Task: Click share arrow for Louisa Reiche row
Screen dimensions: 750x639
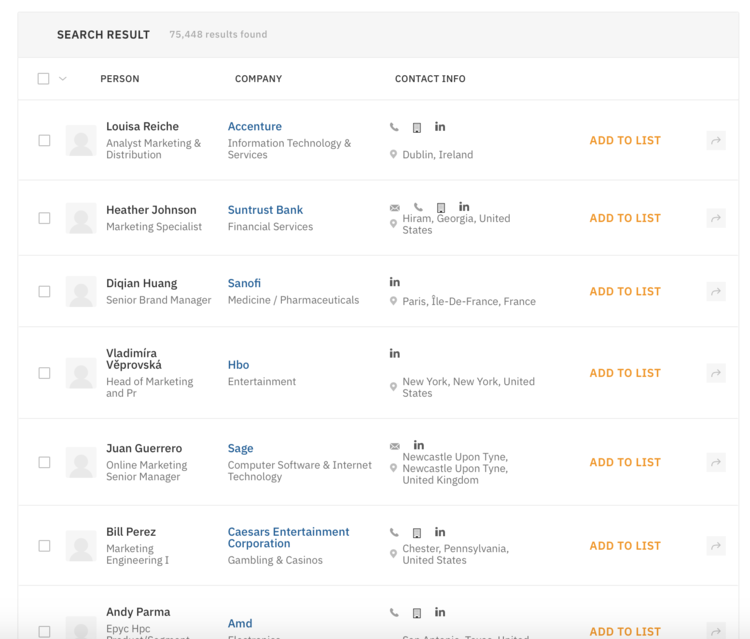Action: click(716, 141)
